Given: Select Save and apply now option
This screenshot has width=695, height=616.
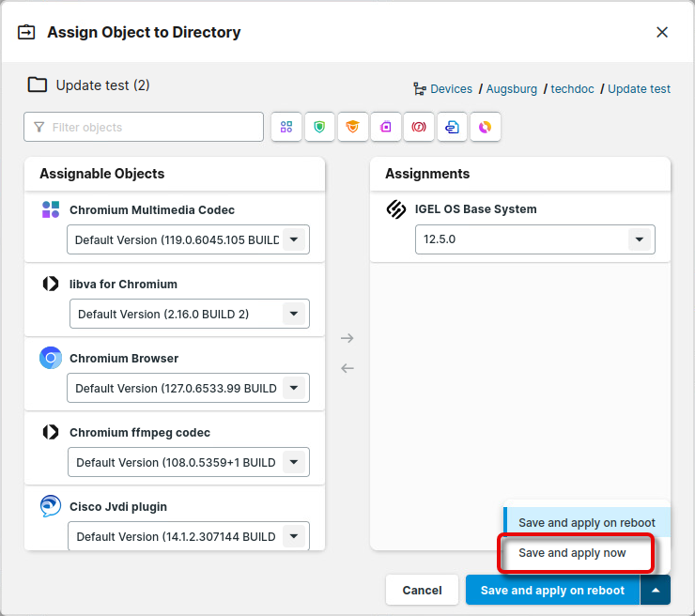Looking at the screenshot, I should pos(572,553).
